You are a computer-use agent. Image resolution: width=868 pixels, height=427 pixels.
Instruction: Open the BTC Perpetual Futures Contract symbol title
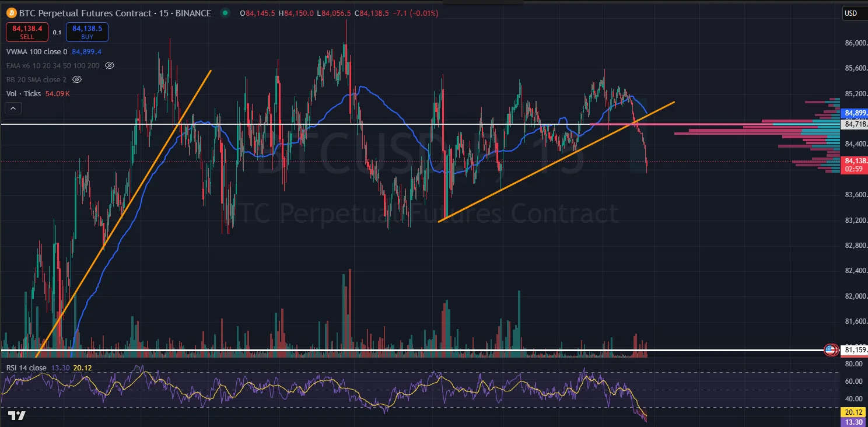116,13
